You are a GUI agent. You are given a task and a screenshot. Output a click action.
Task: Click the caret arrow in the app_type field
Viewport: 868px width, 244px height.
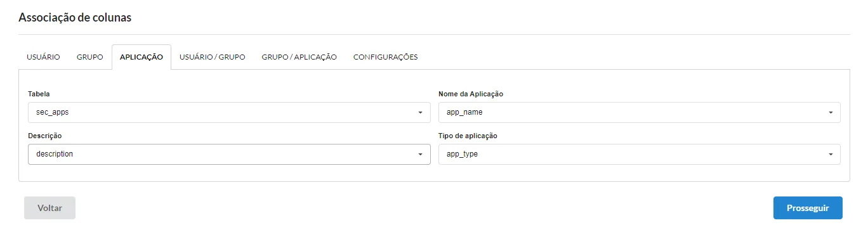[x=831, y=155]
